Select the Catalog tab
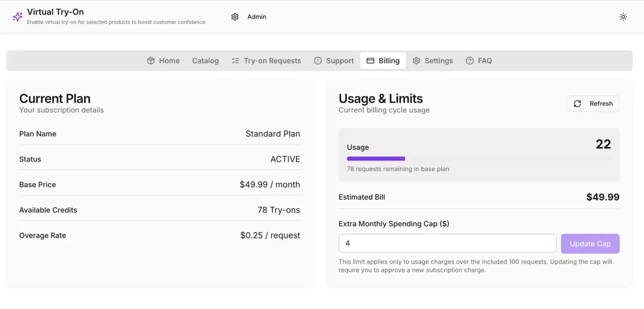Image resolution: width=644 pixels, height=309 pixels. (x=205, y=60)
